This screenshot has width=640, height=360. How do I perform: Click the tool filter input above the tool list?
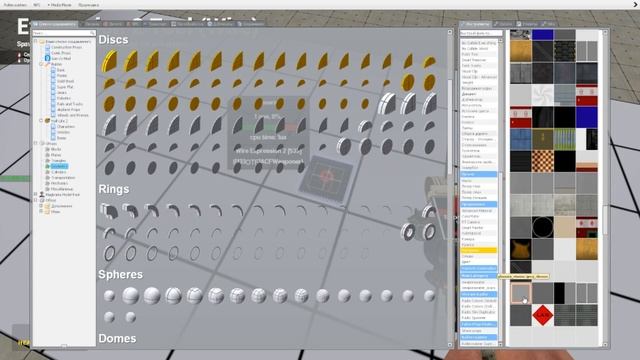(x=481, y=33)
